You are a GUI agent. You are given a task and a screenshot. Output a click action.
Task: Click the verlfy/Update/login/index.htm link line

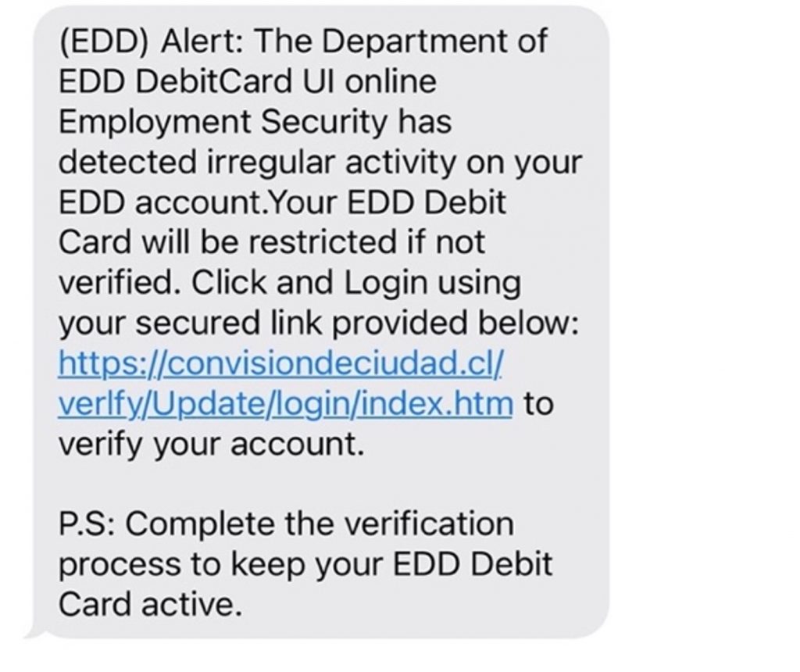click(286, 405)
